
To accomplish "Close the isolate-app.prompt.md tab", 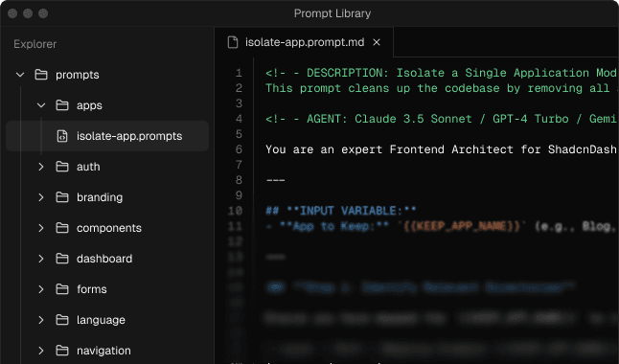I will pos(377,42).
